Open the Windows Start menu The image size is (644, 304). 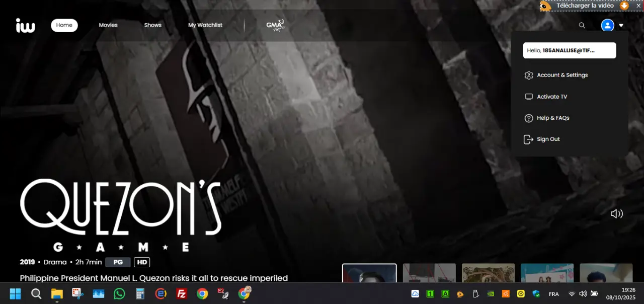point(16,294)
